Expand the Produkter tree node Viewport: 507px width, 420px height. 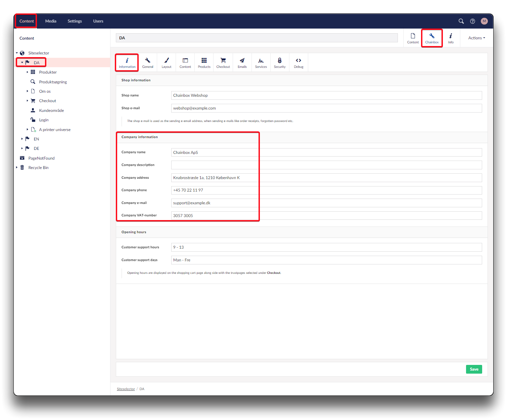28,72
